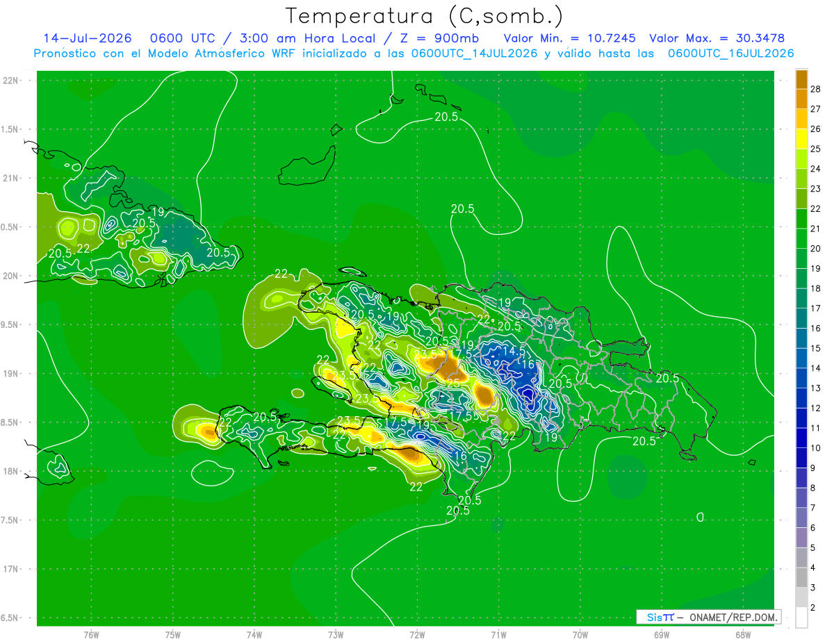
Task: Click the "18N" latitude axis label
Action: click(11, 472)
